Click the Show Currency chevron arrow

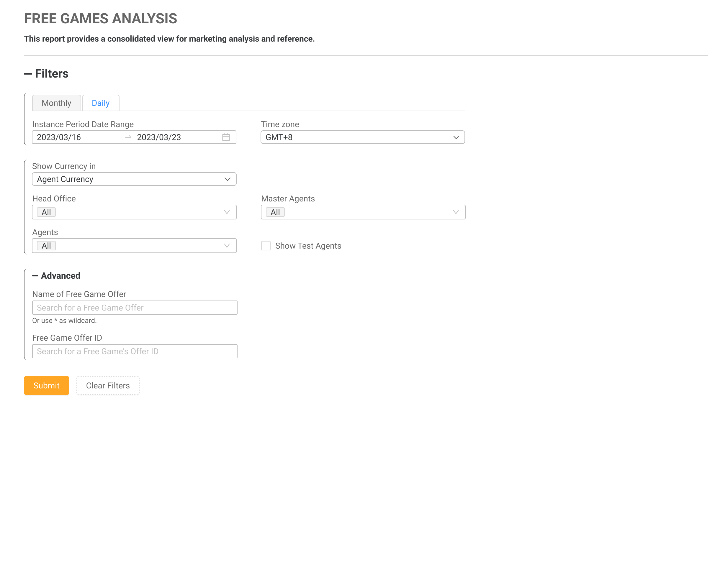click(227, 179)
